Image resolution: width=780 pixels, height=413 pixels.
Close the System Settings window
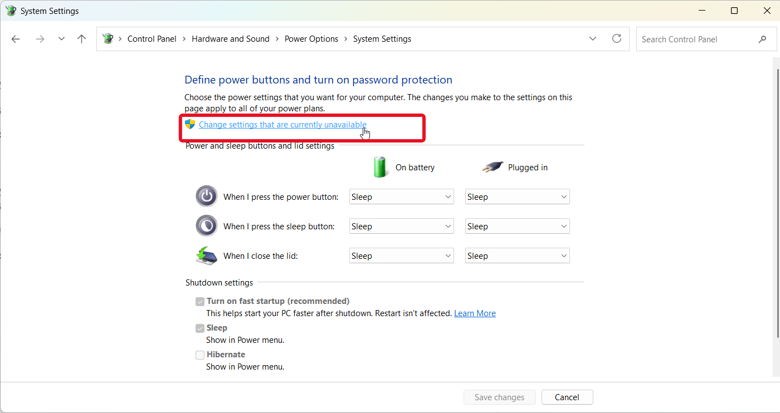(x=767, y=10)
